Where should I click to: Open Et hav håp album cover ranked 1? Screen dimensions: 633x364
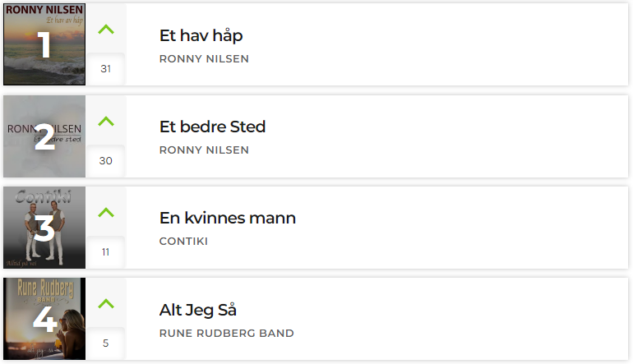click(44, 44)
